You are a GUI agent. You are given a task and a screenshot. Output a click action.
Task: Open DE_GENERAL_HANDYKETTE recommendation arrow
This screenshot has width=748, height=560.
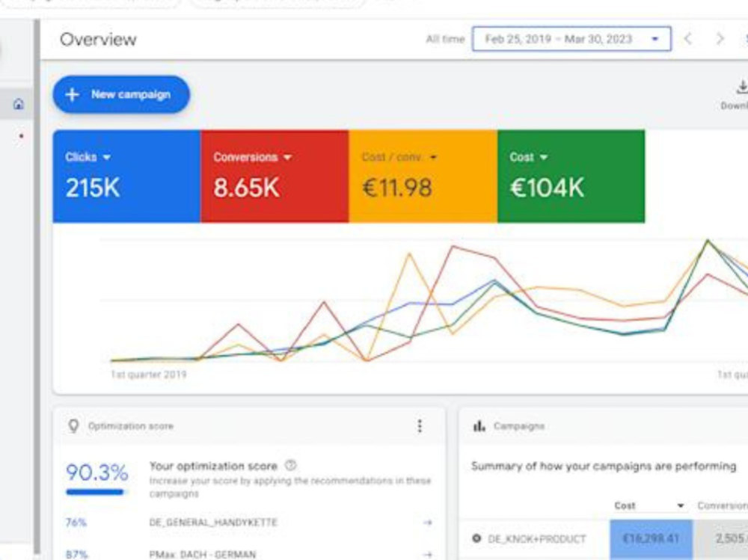(427, 523)
